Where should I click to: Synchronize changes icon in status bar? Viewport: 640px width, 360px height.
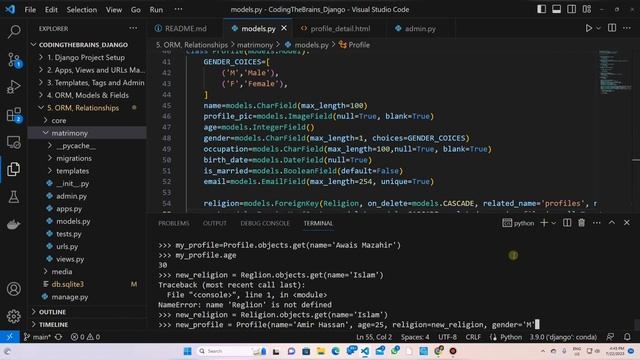click(59, 337)
